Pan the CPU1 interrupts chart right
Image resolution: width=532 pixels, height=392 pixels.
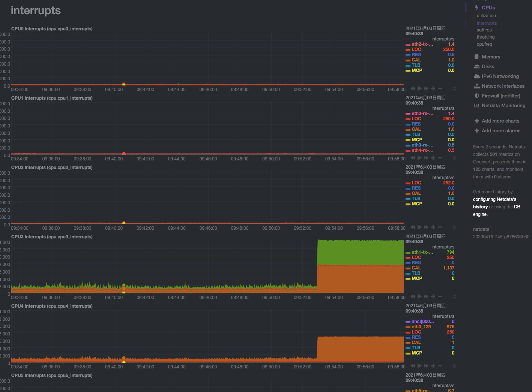tap(426, 158)
